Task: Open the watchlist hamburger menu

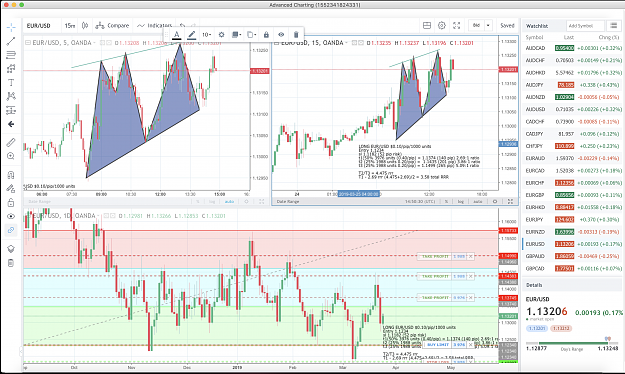Action: 613,26
